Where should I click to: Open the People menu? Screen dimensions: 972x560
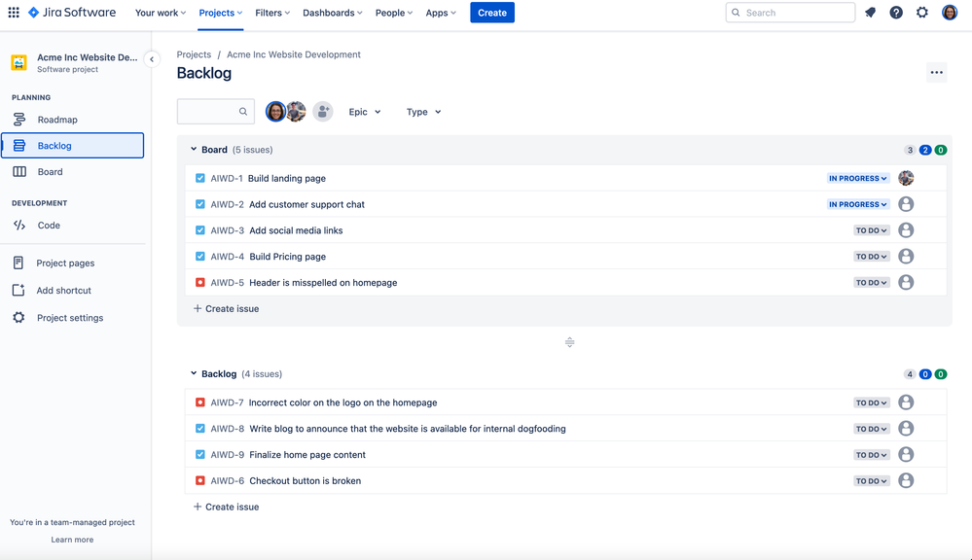click(394, 13)
